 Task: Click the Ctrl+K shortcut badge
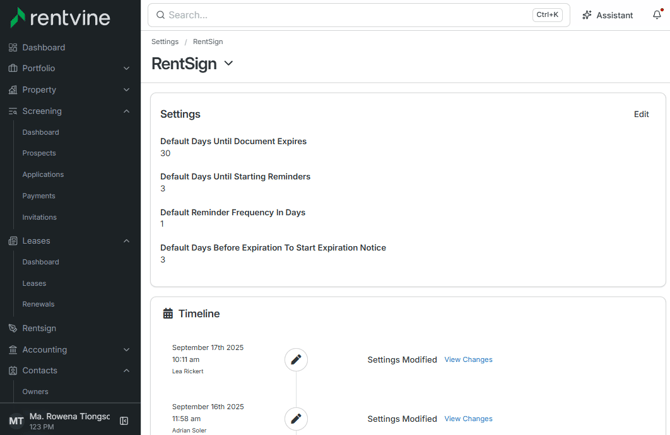[x=547, y=15]
